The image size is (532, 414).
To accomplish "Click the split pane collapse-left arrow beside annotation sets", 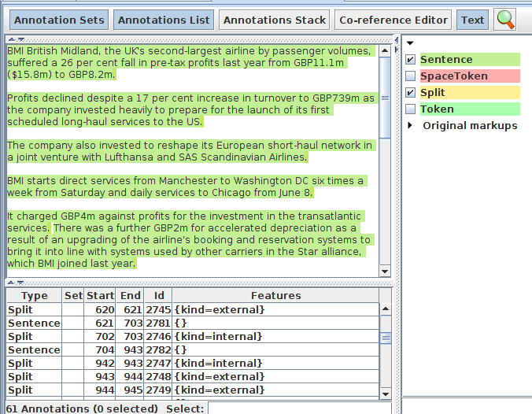I will pyautogui.click(x=397, y=39).
